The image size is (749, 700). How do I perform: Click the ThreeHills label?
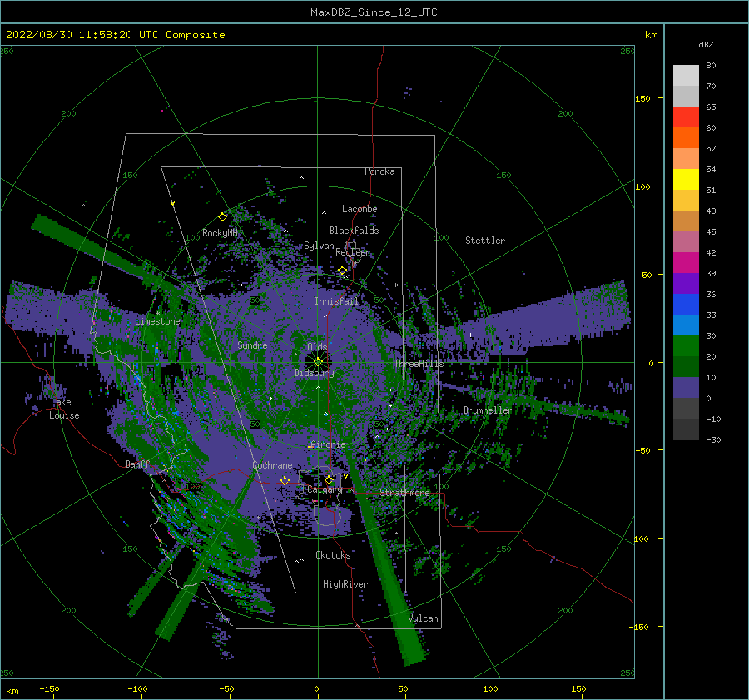pos(419,364)
